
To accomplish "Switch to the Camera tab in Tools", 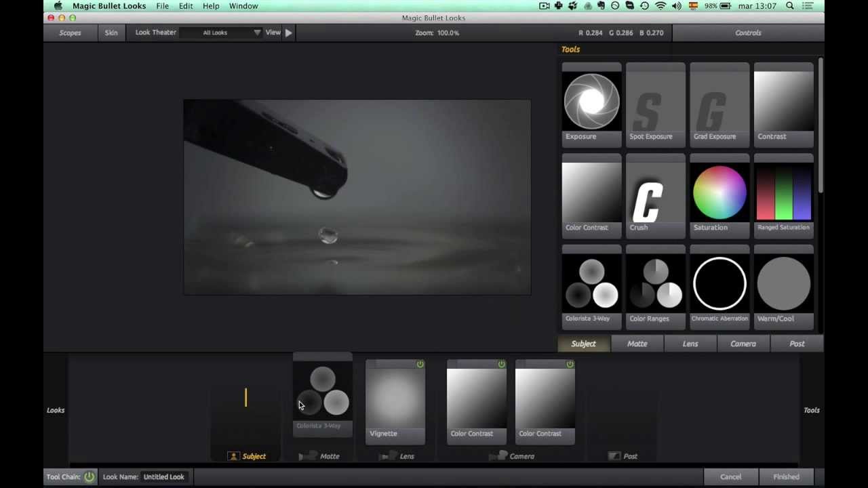I will click(x=743, y=344).
